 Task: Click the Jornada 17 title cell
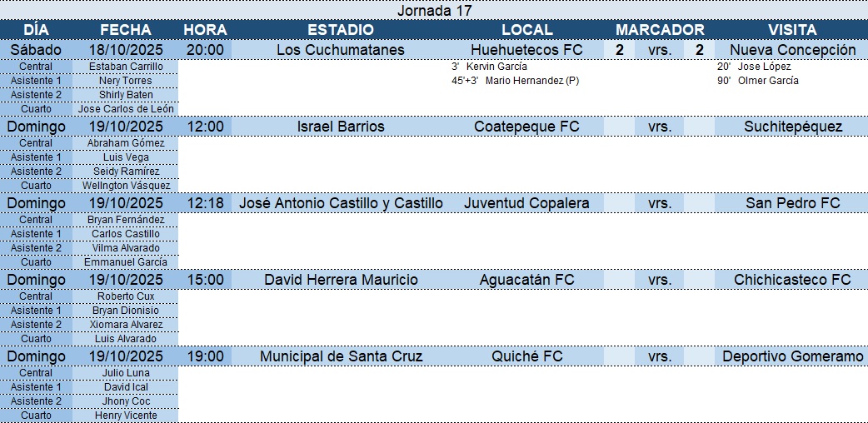[434, 11]
